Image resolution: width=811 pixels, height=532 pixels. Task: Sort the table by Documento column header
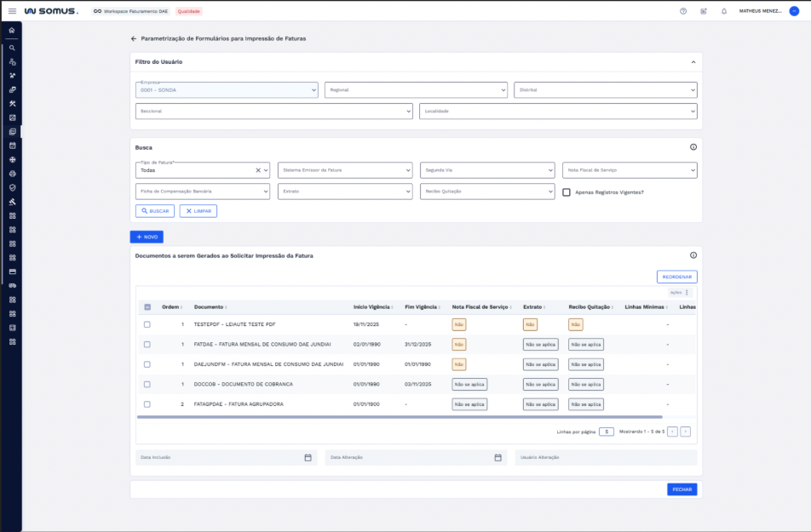210,306
